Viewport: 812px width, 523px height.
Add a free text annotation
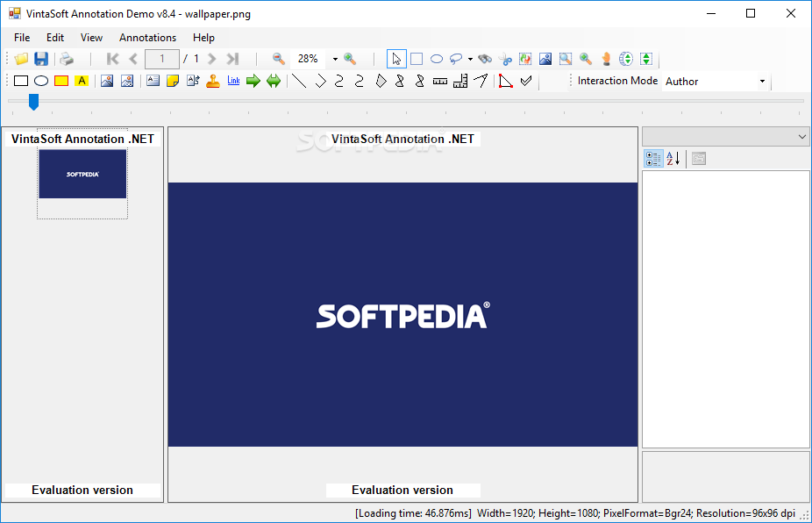(193, 81)
